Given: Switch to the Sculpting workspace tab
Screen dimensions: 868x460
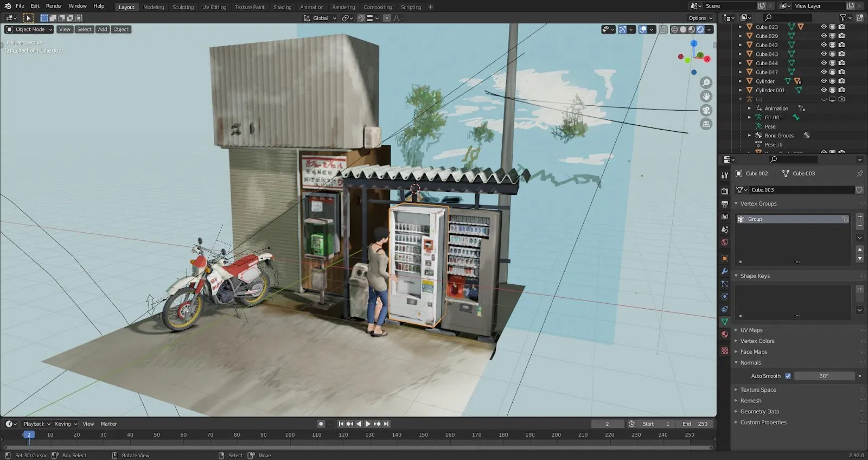Looking at the screenshot, I should point(183,7).
